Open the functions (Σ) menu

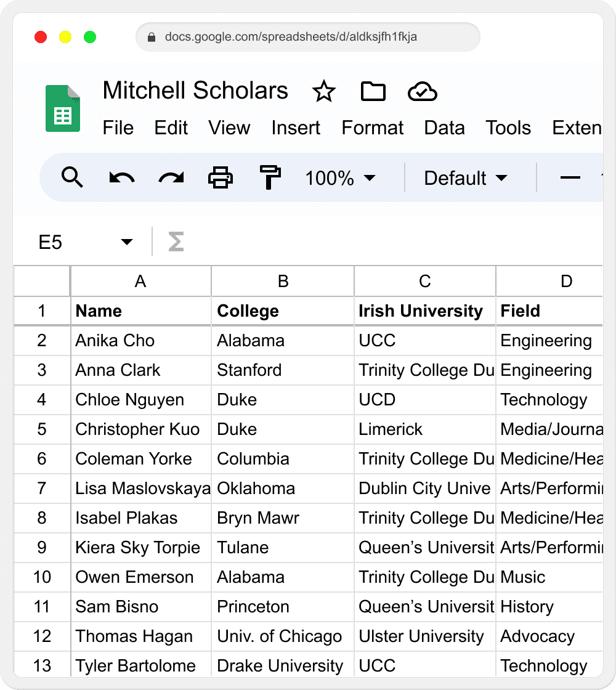176,242
